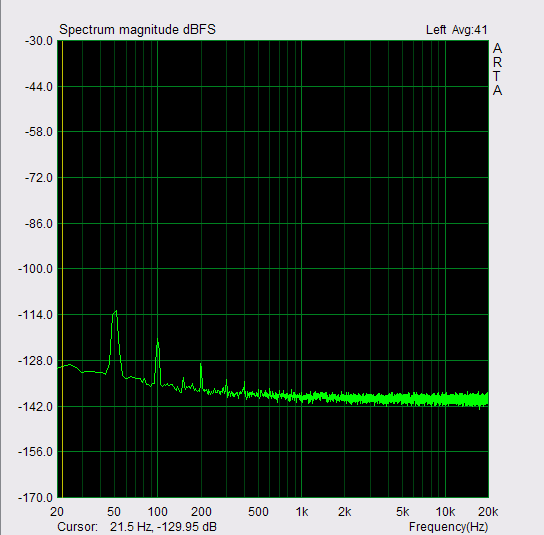Click the '1k' frequency axis label
The height and width of the screenshot is (535, 544).
[302, 512]
